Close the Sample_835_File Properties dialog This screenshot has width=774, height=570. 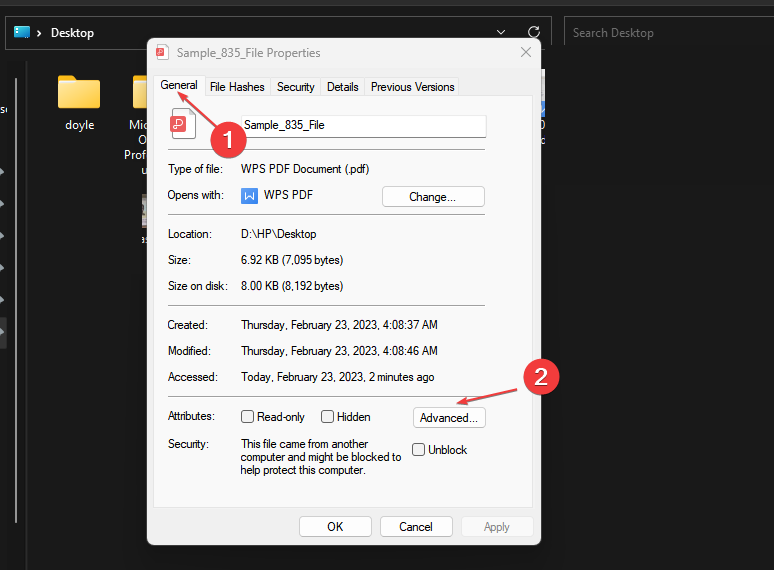pyautogui.click(x=526, y=52)
